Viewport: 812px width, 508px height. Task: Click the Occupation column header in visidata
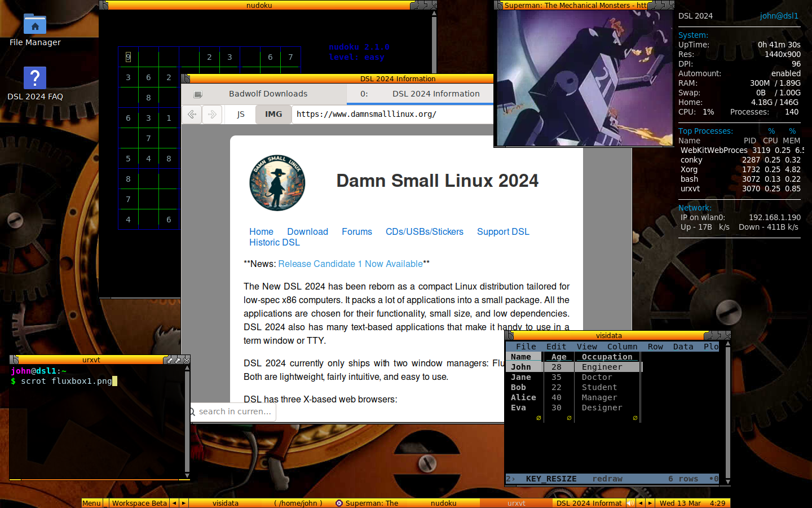point(607,357)
